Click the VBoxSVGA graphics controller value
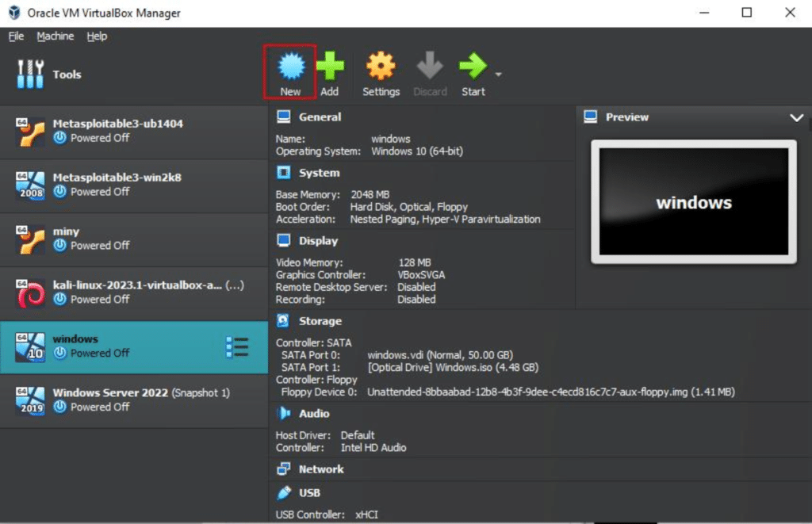This screenshot has width=812, height=524. tap(421, 275)
